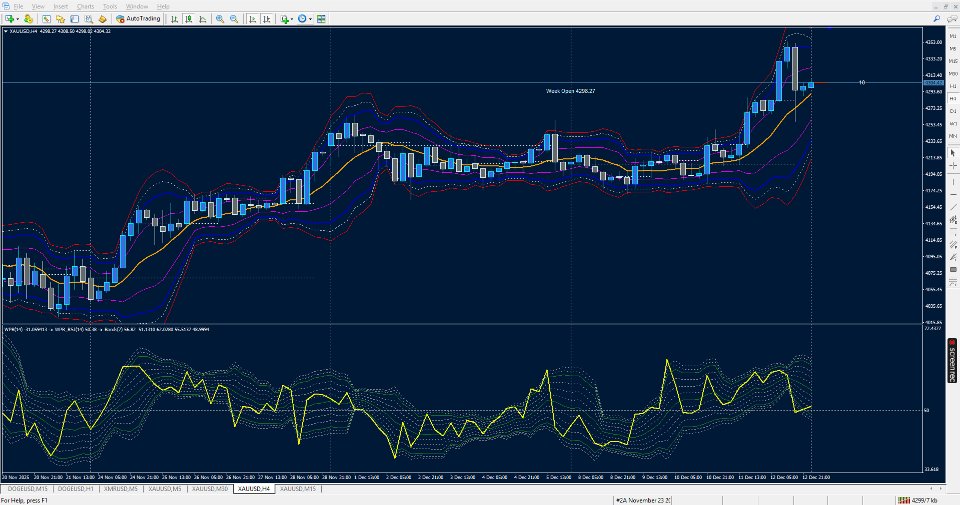The image size is (960, 505).
Task: Select the rectangle shape tool
Action: point(953,269)
